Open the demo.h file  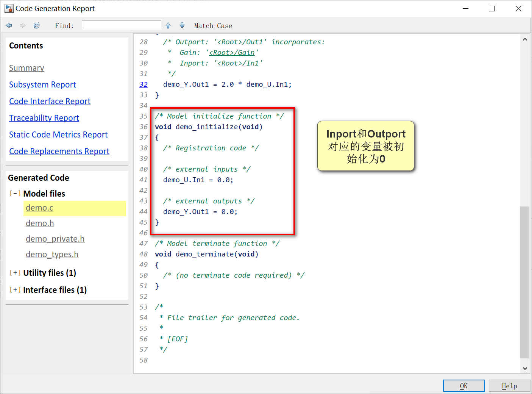pos(40,224)
